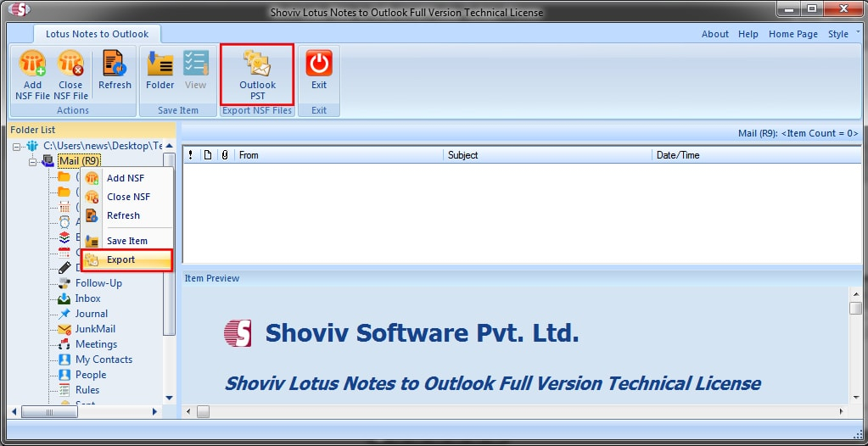This screenshot has width=868, height=446.
Task: Click folder list scroll down arrow
Action: point(169,398)
